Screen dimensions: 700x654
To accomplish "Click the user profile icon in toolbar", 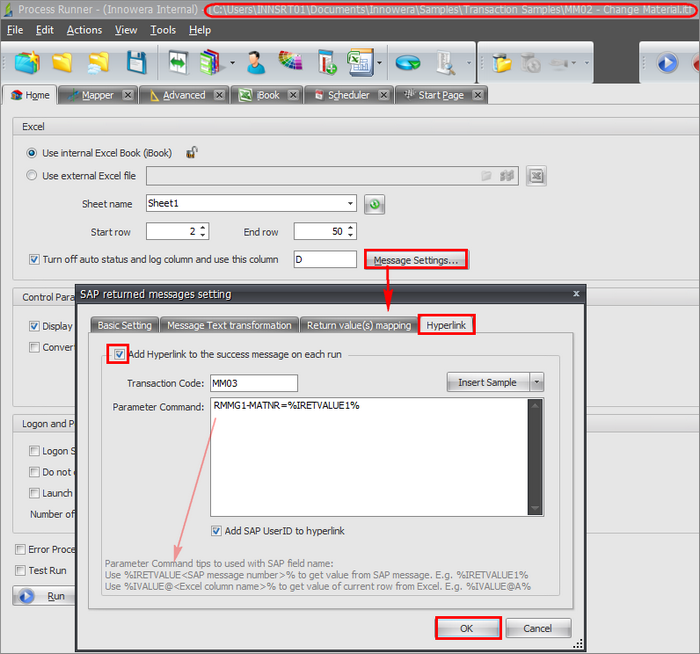I will click(x=255, y=63).
